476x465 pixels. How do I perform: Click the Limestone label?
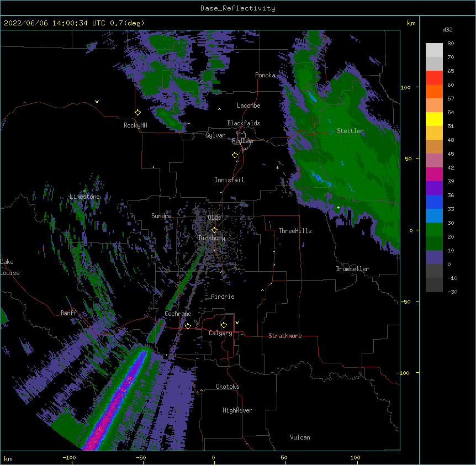pos(84,197)
